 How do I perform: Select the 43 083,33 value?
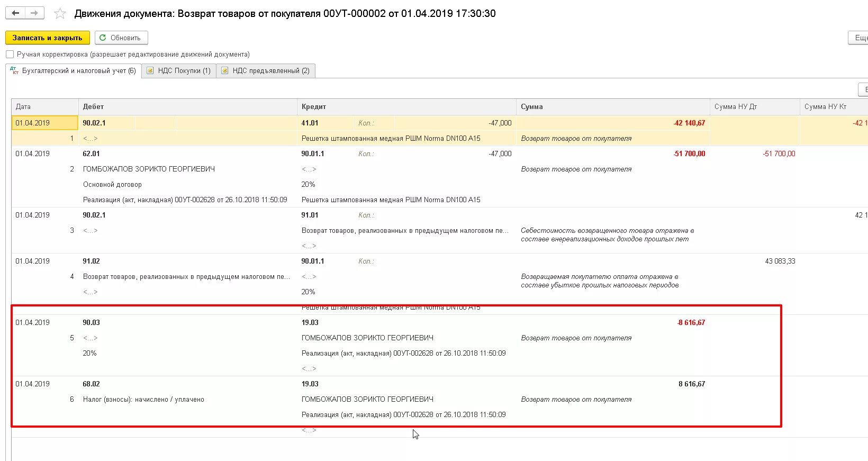pyautogui.click(x=780, y=261)
